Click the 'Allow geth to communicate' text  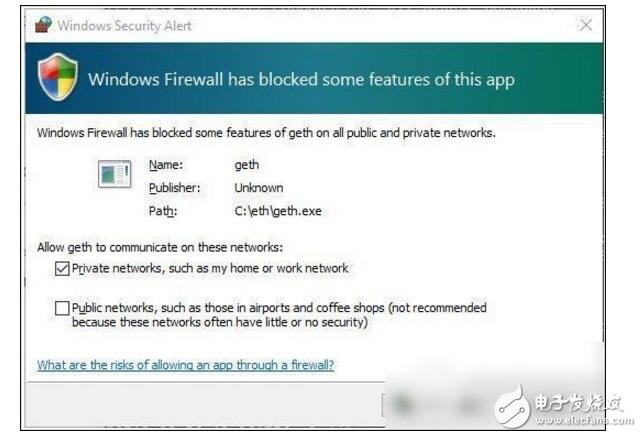[x=160, y=246]
